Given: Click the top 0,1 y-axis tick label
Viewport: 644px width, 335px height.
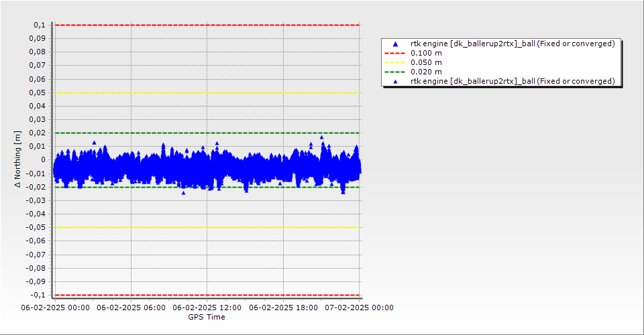Looking at the screenshot, I should (x=39, y=25).
